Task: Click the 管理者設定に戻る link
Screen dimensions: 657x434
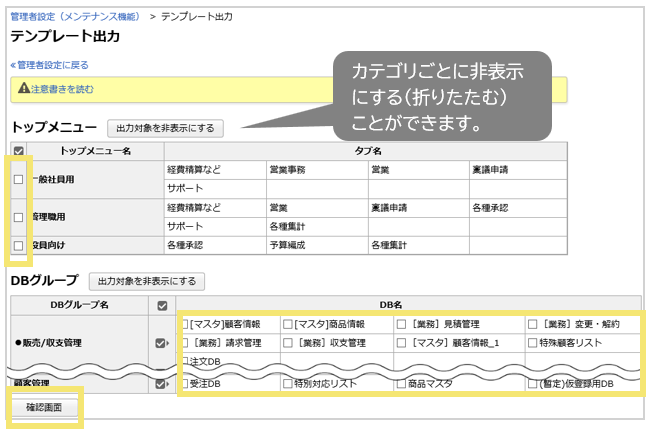Action: pos(45,64)
